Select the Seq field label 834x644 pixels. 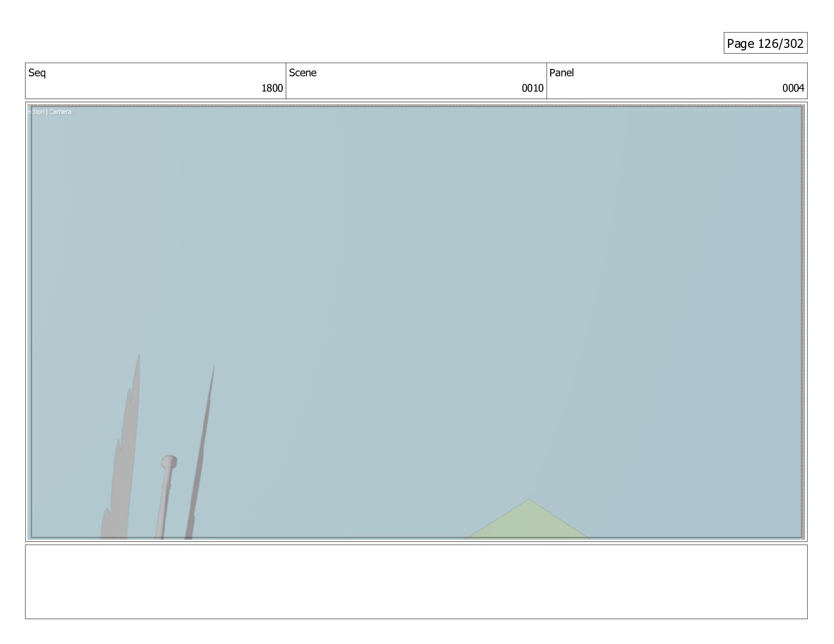(37, 73)
